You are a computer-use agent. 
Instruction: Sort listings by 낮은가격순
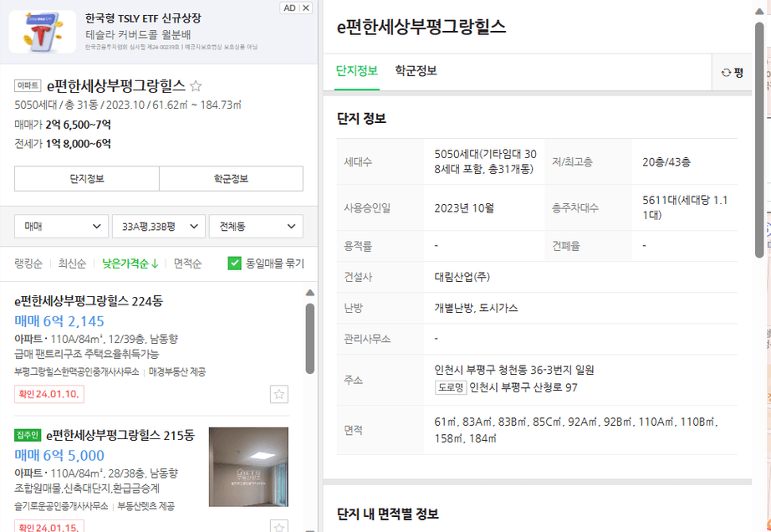[x=130, y=263]
